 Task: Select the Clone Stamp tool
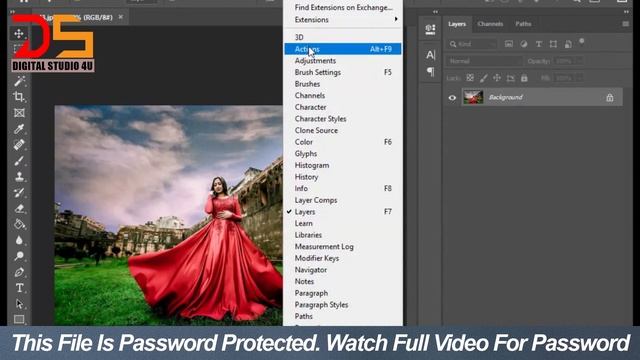click(x=19, y=176)
